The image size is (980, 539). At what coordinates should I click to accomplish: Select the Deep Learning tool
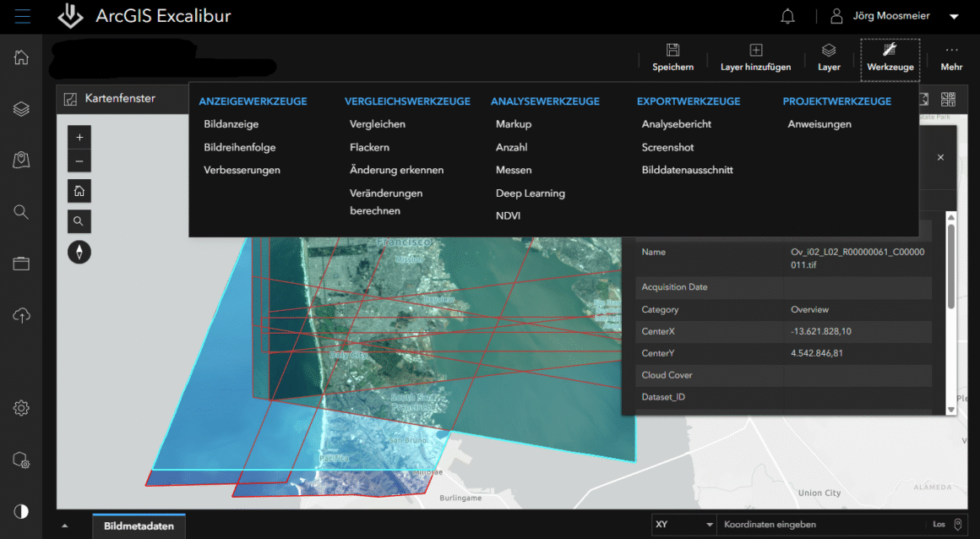point(530,193)
